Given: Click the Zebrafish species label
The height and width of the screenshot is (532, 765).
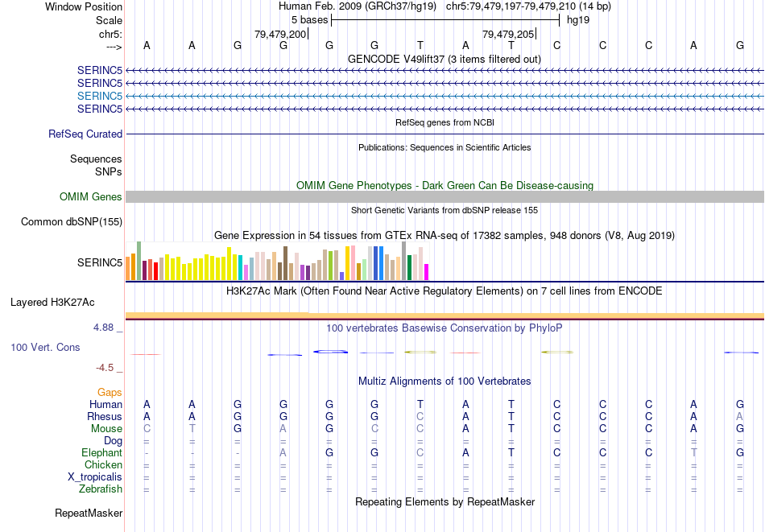Looking at the screenshot, I should [x=101, y=489].
